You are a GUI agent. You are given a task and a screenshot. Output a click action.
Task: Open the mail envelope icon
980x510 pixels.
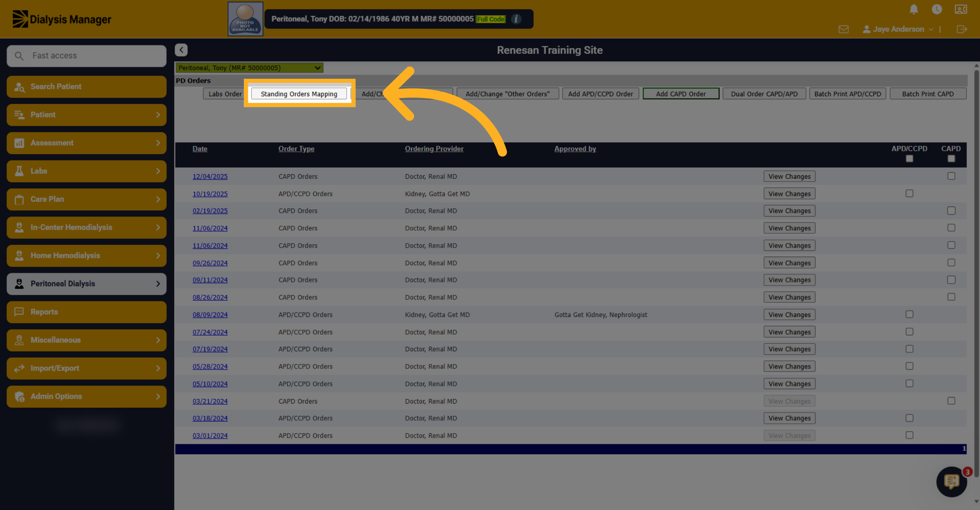point(844,29)
